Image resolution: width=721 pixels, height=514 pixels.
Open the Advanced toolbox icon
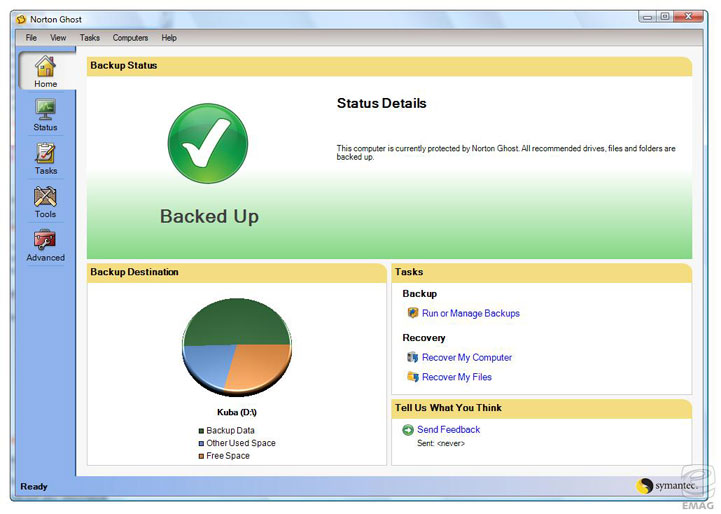[45, 240]
